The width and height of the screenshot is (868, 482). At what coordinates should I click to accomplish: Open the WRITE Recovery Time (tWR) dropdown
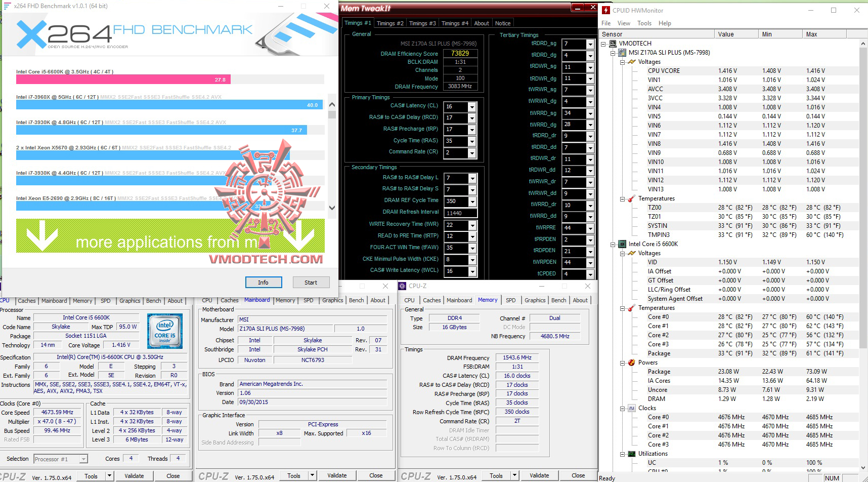[472, 225]
